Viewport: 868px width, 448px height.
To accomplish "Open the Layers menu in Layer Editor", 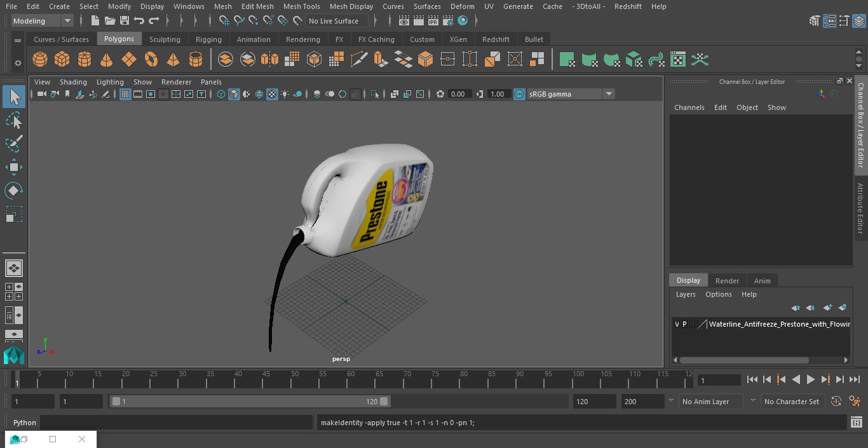I will 686,294.
